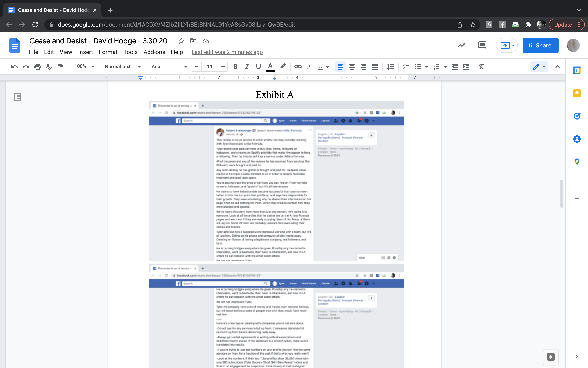Click the Undo icon in toolbar
Screen dimensions: 588x368
[x=14, y=67]
